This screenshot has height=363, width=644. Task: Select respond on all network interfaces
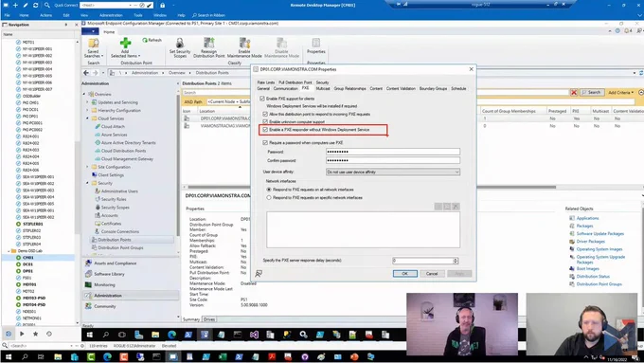tap(269, 190)
